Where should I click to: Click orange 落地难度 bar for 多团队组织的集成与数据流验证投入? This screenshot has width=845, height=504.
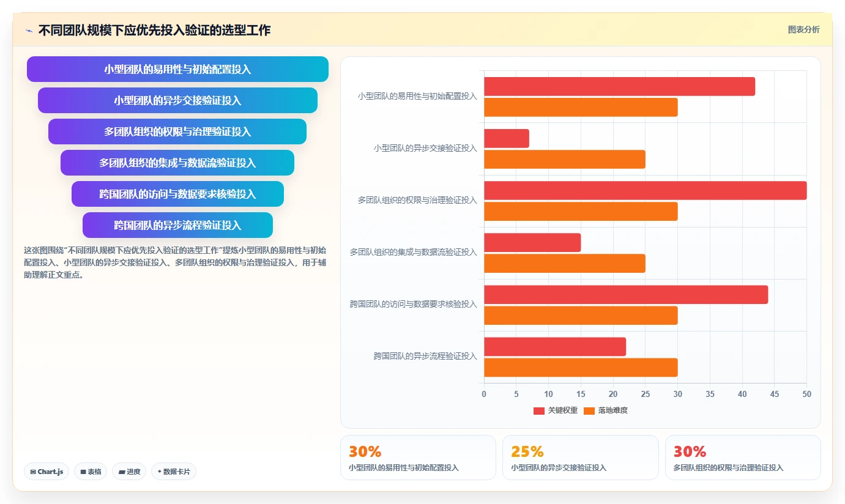tap(565, 263)
